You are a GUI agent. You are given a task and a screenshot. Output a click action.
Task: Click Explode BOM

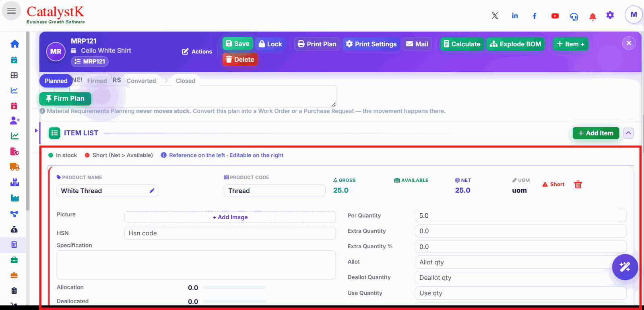point(516,44)
